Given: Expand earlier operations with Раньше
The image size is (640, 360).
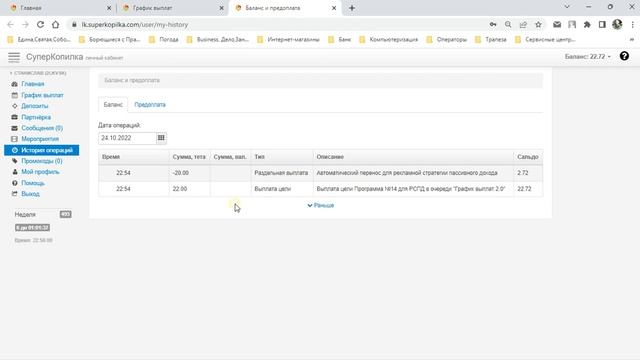Looking at the screenshot, I should [321, 205].
